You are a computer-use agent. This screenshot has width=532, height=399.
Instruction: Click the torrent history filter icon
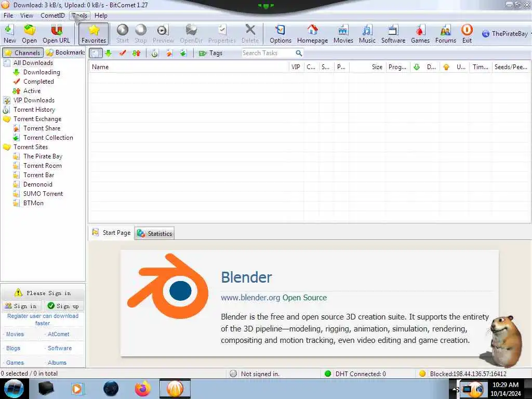(x=155, y=53)
